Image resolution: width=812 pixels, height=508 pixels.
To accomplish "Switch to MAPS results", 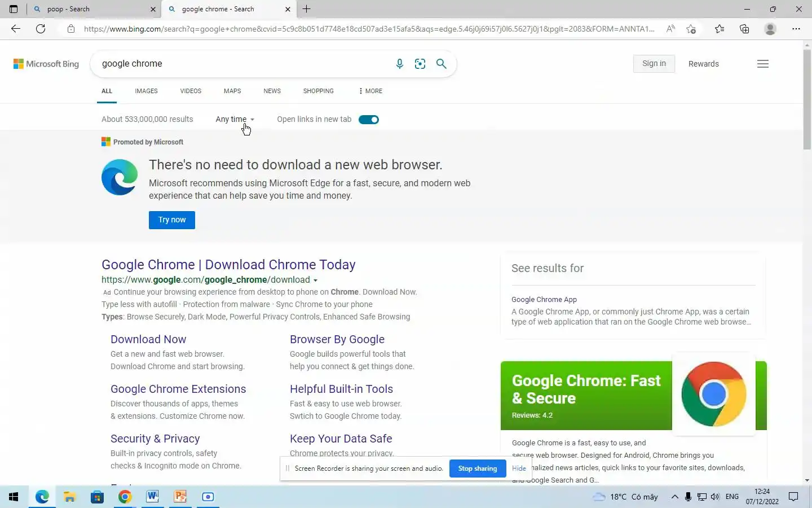I will tap(232, 91).
